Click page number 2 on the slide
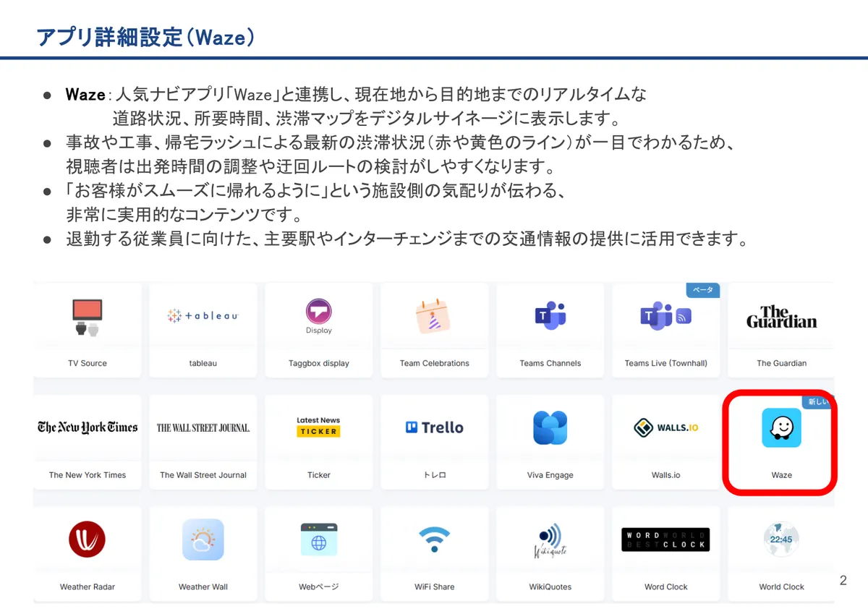 coord(843,581)
